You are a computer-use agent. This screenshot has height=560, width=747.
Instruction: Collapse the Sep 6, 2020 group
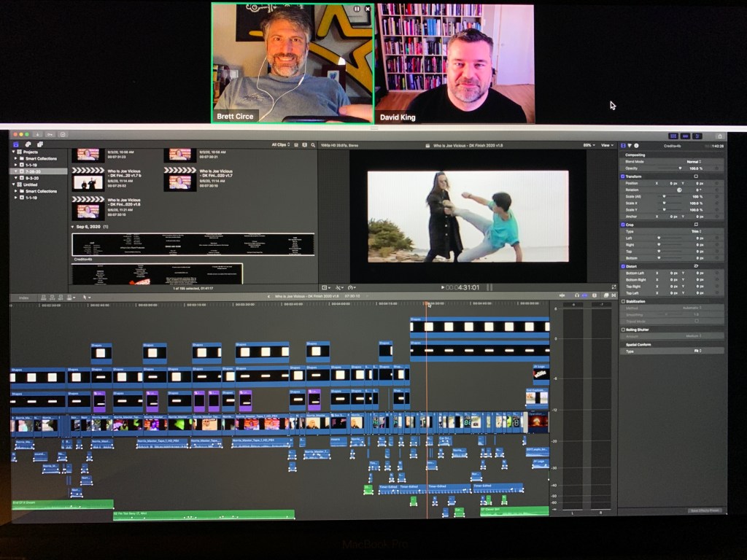[72, 227]
